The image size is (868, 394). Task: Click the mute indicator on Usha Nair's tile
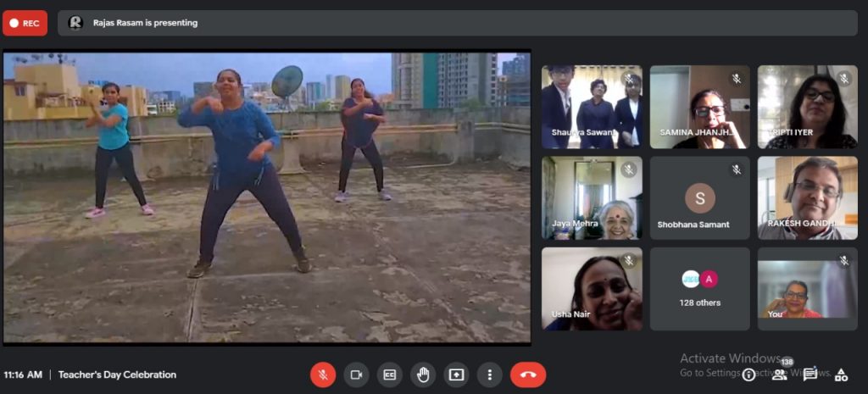[x=629, y=261]
